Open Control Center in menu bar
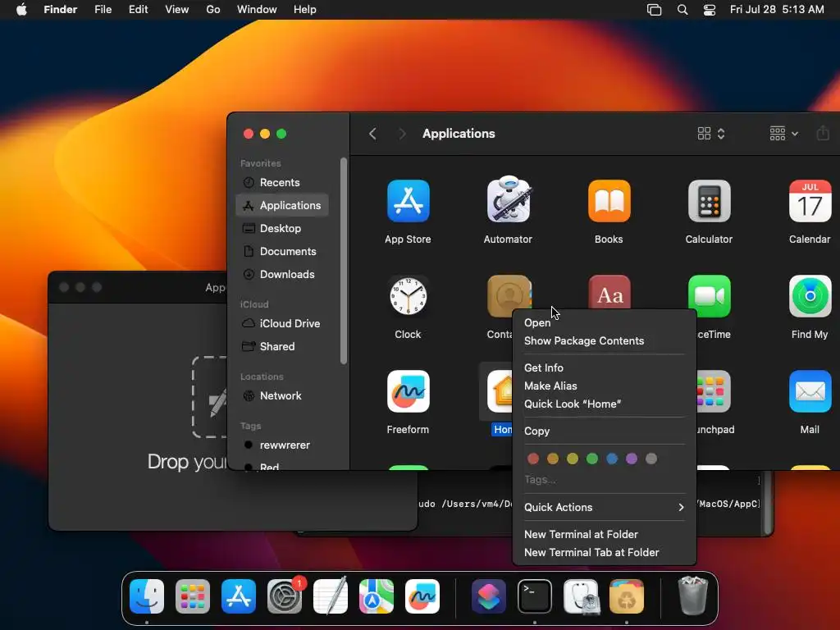The height and width of the screenshot is (630, 840). pyautogui.click(x=710, y=10)
